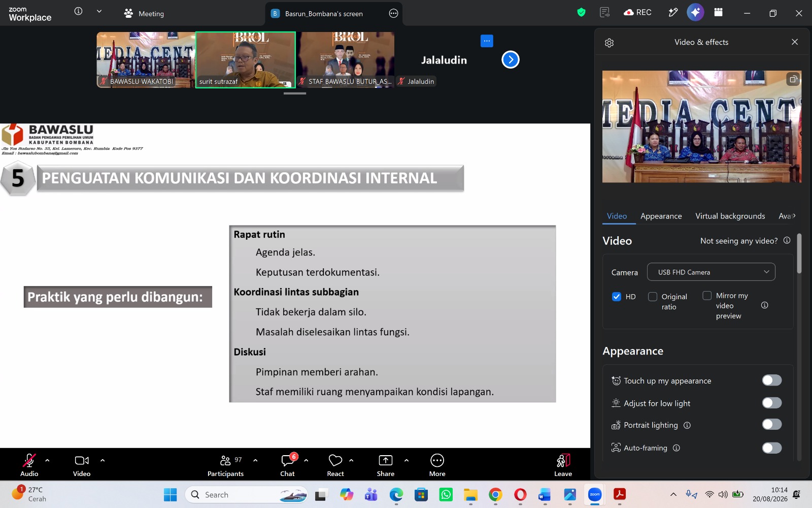Open the More options menu
Screen dimensions: 812x508
(437, 465)
